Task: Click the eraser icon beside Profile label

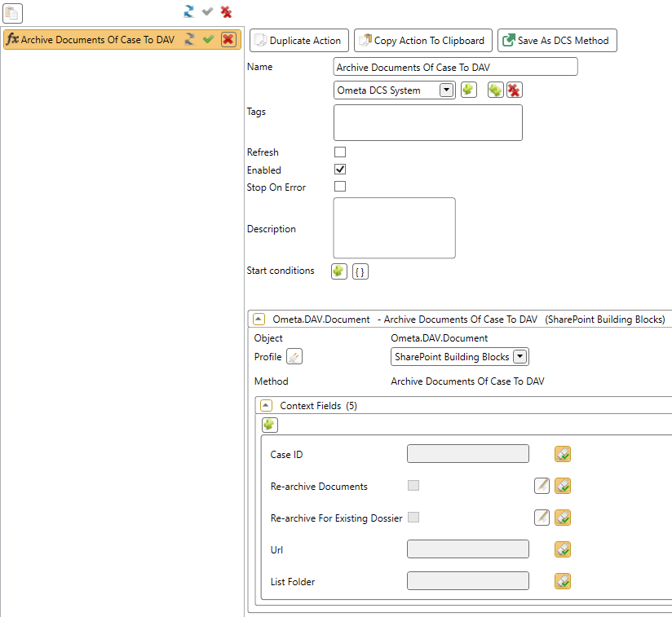Action: click(x=294, y=356)
